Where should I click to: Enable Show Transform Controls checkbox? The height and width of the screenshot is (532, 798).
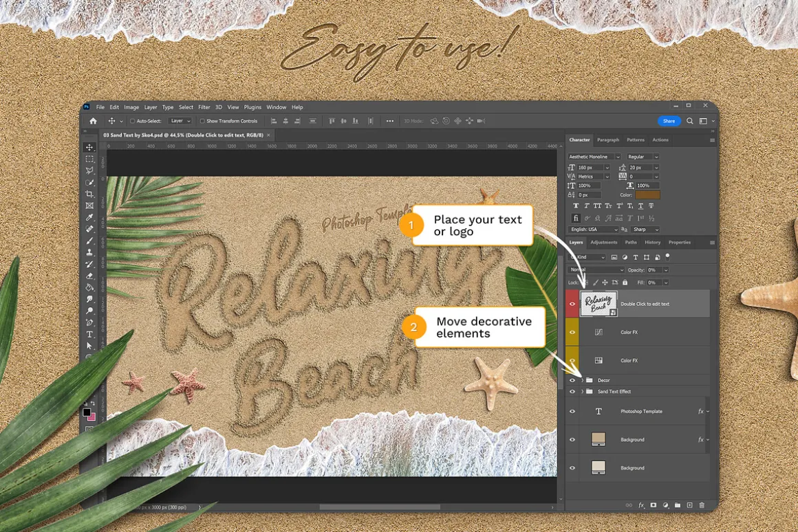pos(202,121)
